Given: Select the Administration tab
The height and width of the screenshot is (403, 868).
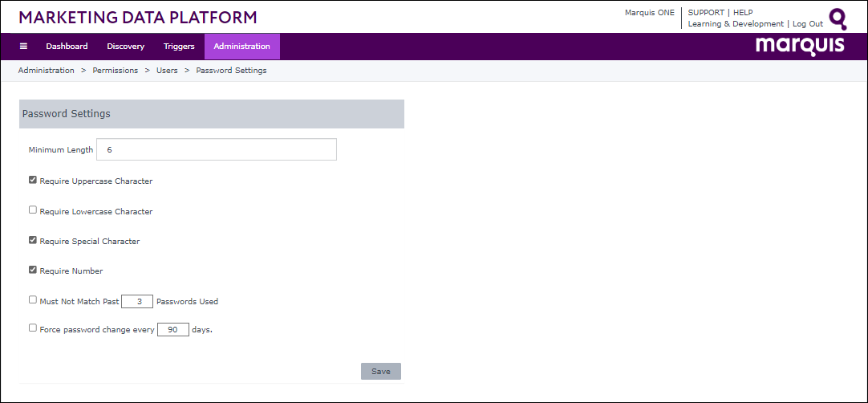Looking at the screenshot, I should (x=241, y=47).
